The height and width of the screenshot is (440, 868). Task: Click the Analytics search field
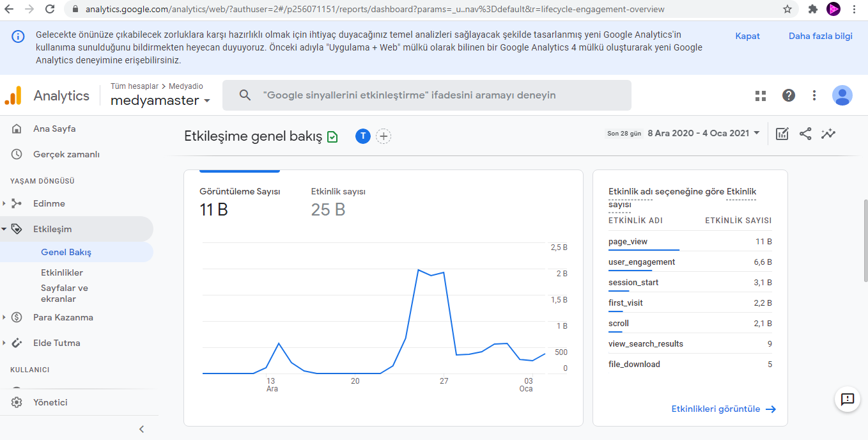tap(426, 95)
